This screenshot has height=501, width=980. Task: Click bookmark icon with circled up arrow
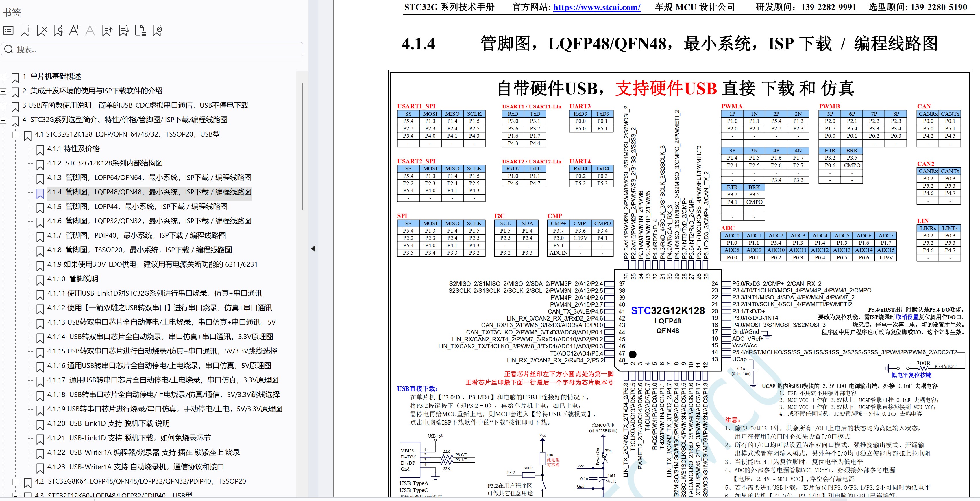coord(157,30)
